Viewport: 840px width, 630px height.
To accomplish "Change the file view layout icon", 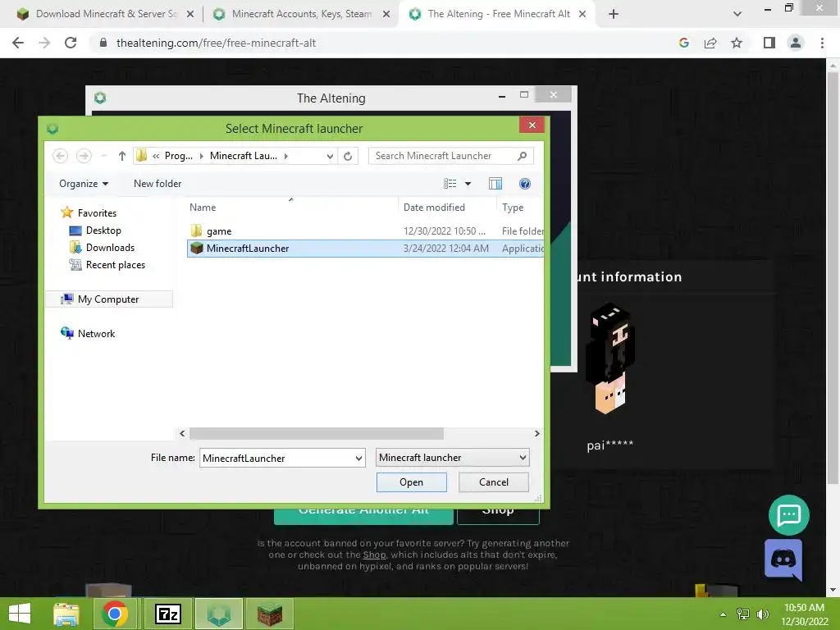I will 450,184.
